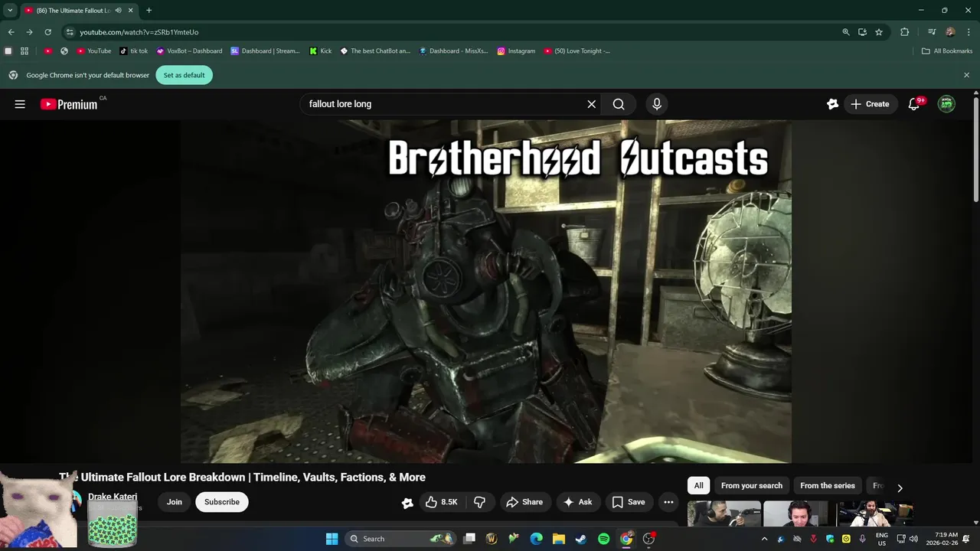Clear the search text with X
Viewport: 980px width, 551px height.
click(x=591, y=104)
